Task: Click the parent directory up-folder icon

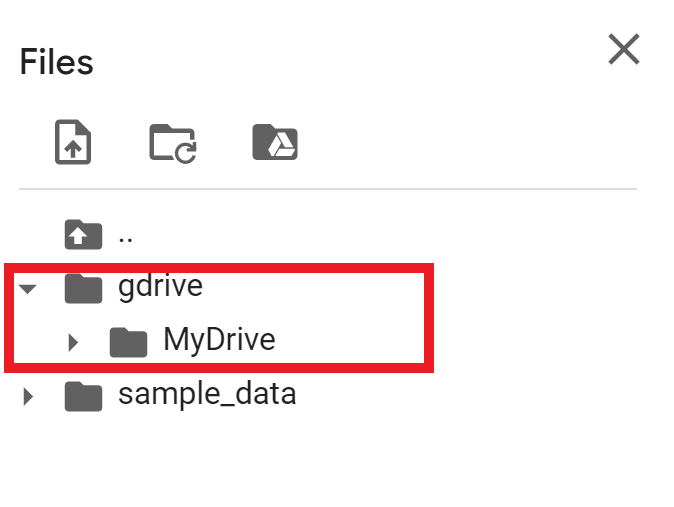Action: click(x=83, y=235)
